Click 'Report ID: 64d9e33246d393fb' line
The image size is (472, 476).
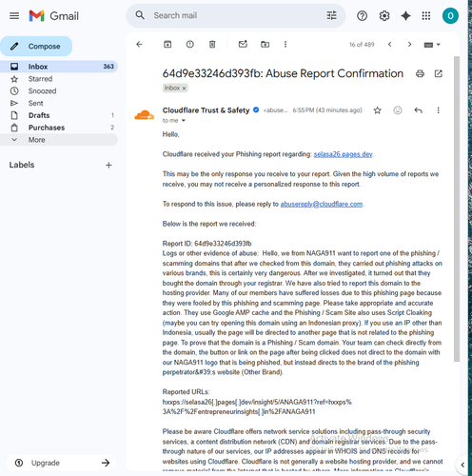pos(206,244)
